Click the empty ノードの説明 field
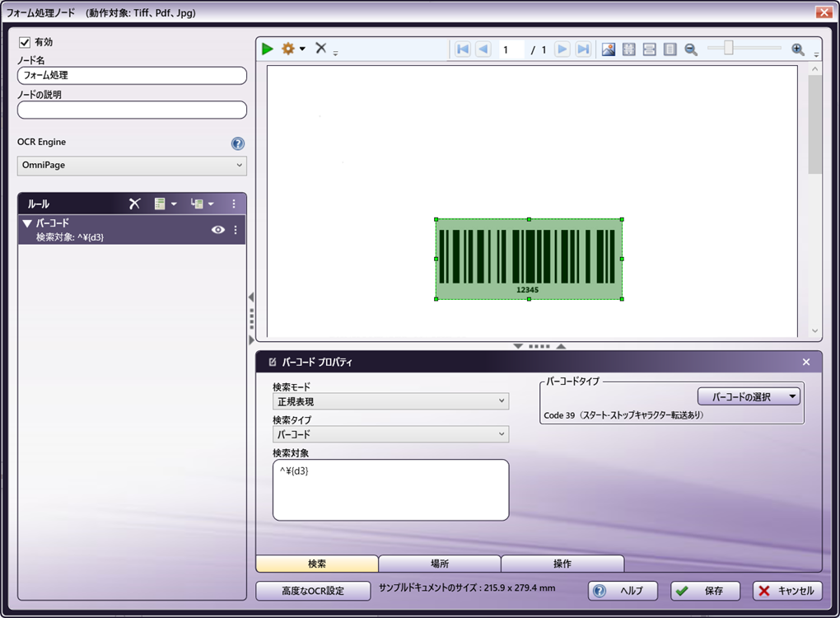This screenshot has height=618, width=840. [x=132, y=110]
